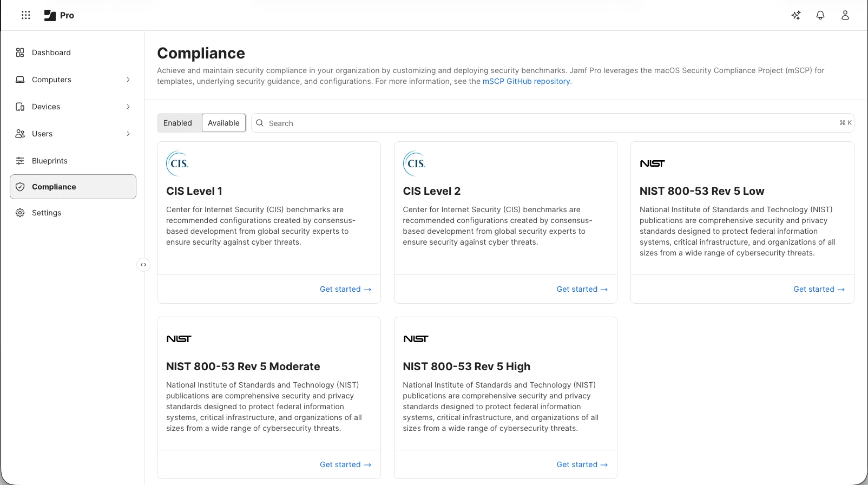Open the AI assistant sparkle icon

click(x=795, y=15)
